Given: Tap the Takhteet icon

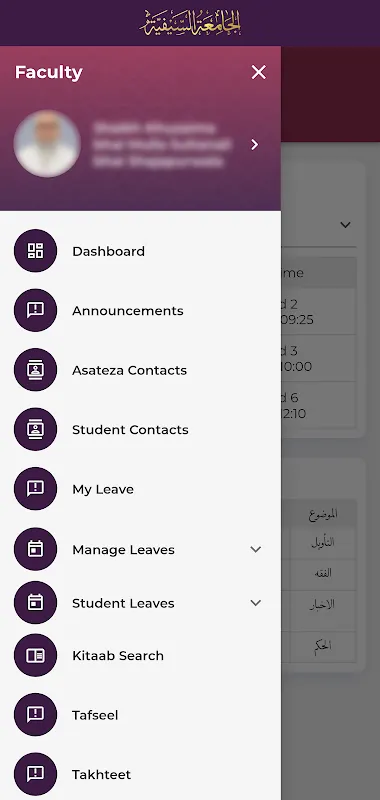Looking at the screenshot, I should pyautogui.click(x=36, y=774).
